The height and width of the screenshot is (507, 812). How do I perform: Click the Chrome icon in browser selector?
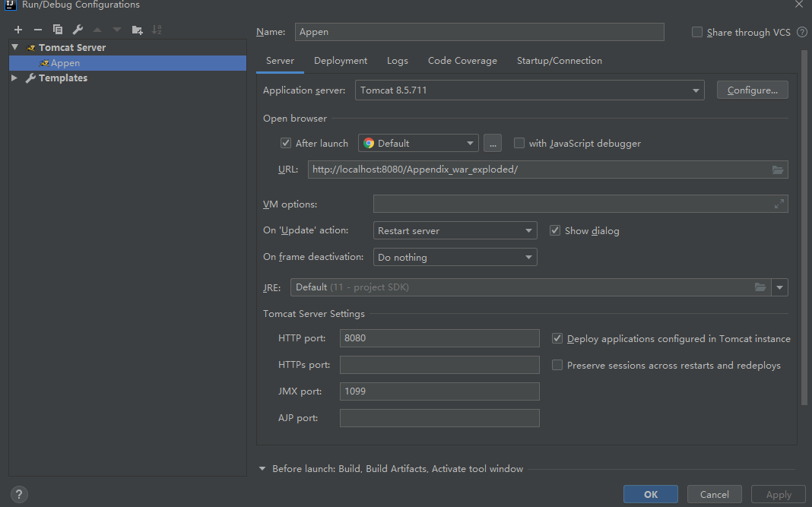(x=369, y=144)
